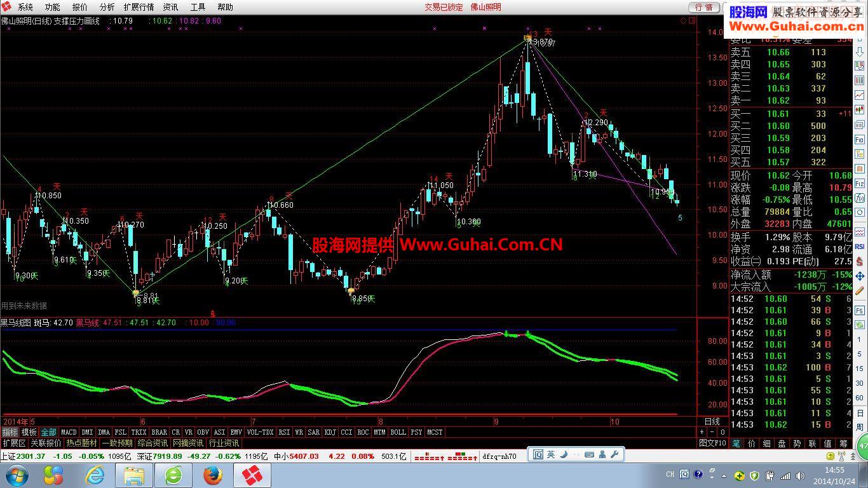Click the 图文F10 button
The image size is (868, 488).
tap(713, 443)
